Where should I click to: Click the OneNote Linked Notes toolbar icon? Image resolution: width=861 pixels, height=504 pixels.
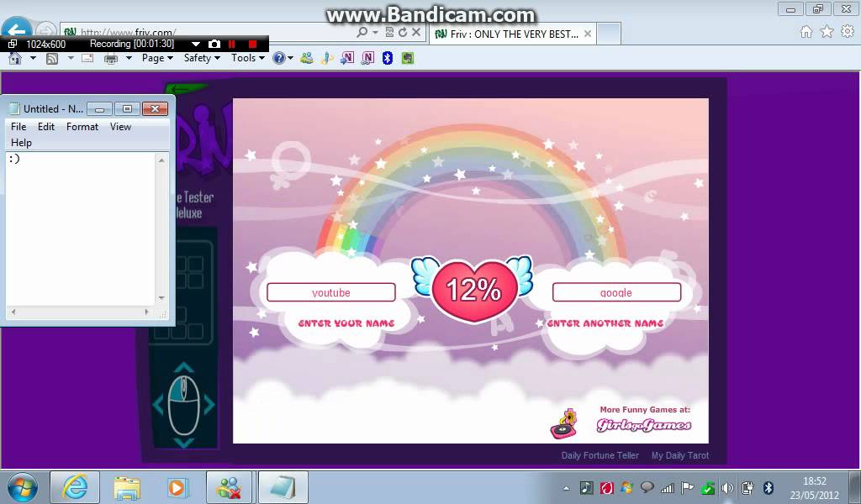point(367,58)
